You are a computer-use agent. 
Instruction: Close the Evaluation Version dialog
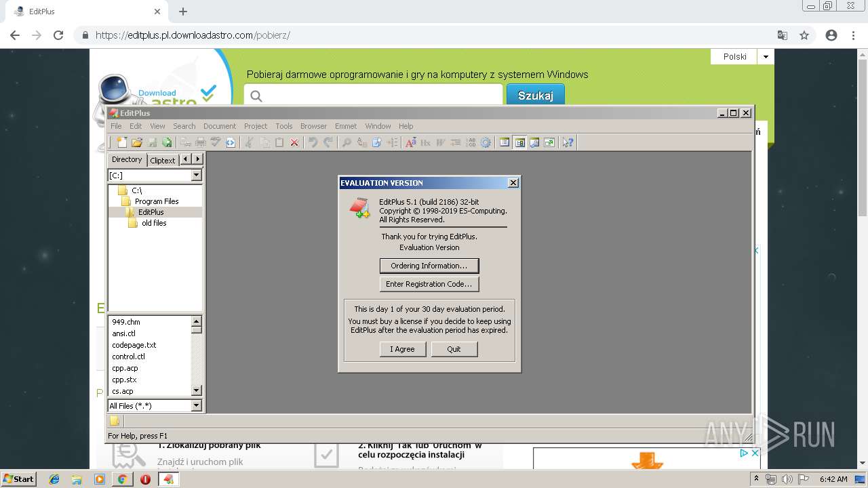tap(513, 182)
